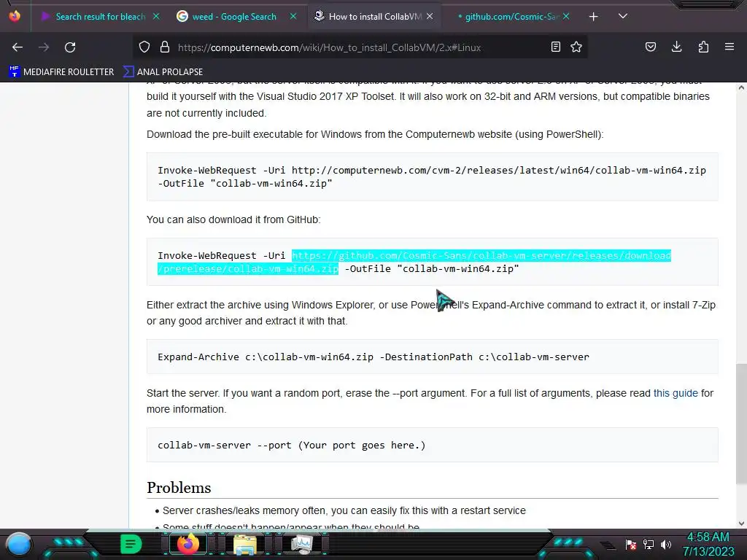Click the forward navigation arrow
This screenshot has width=747, height=560.
(44, 47)
